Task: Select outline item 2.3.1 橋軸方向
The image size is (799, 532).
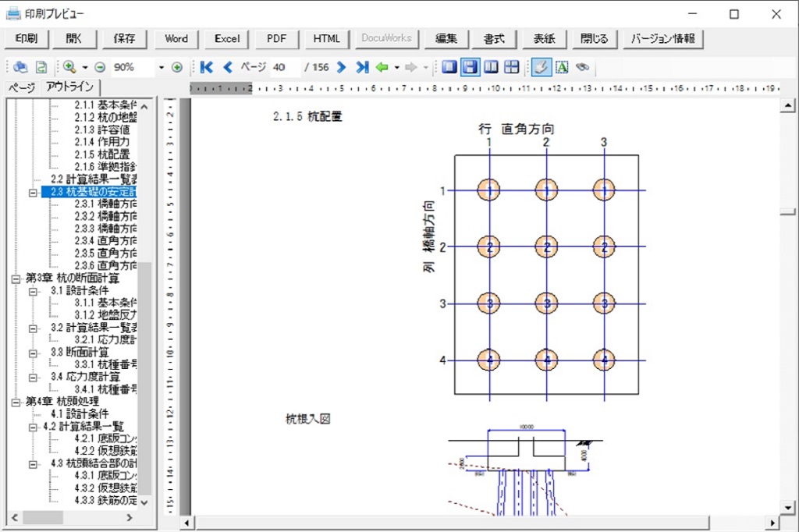Action: [x=105, y=204]
